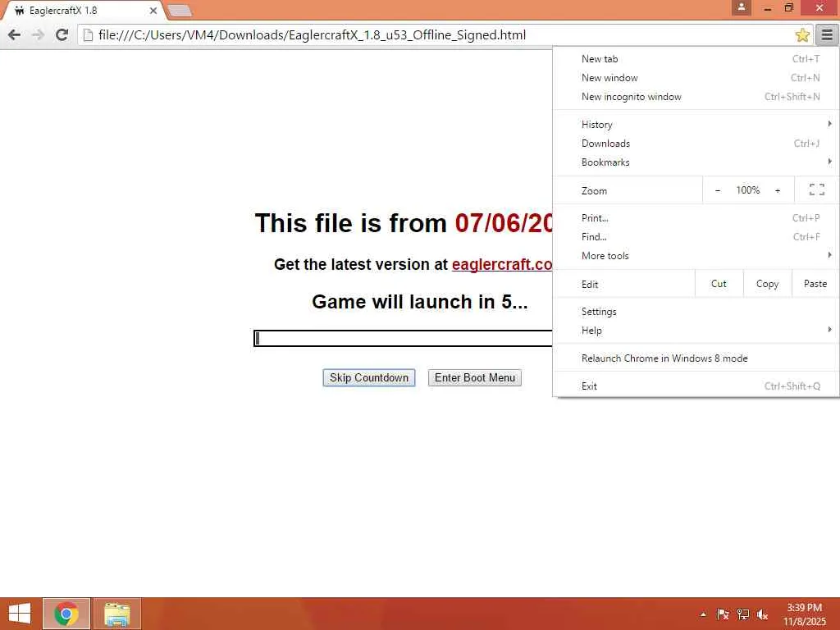This screenshot has width=840, height=630.
Task: Expand the Help submenu
Action: 696,330
